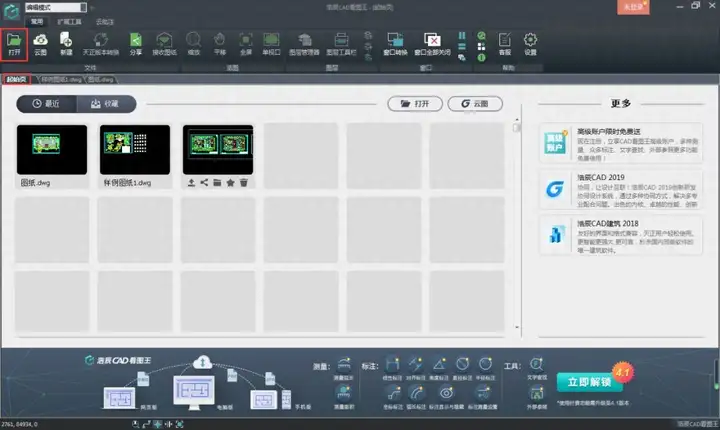
Task: Open 设置 settings gear
Action: [530, 44]
